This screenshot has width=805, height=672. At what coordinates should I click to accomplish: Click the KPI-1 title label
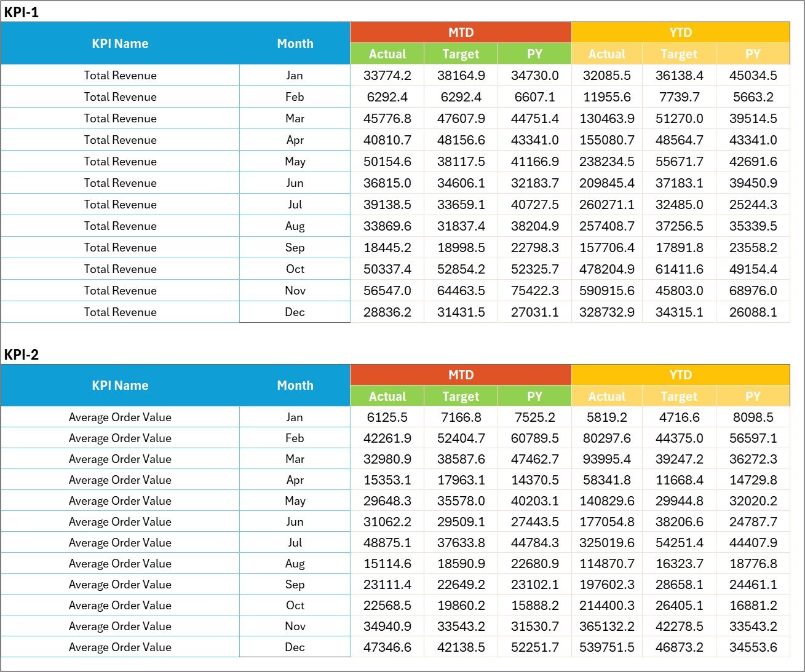click(20, 10)
